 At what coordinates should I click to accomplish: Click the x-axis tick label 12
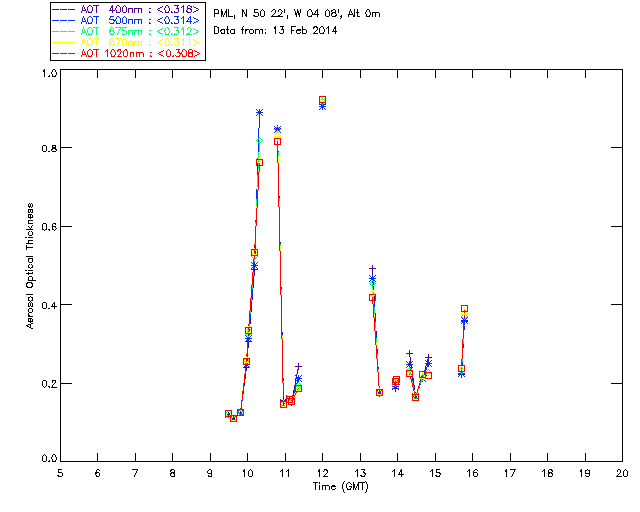(322, 473)
